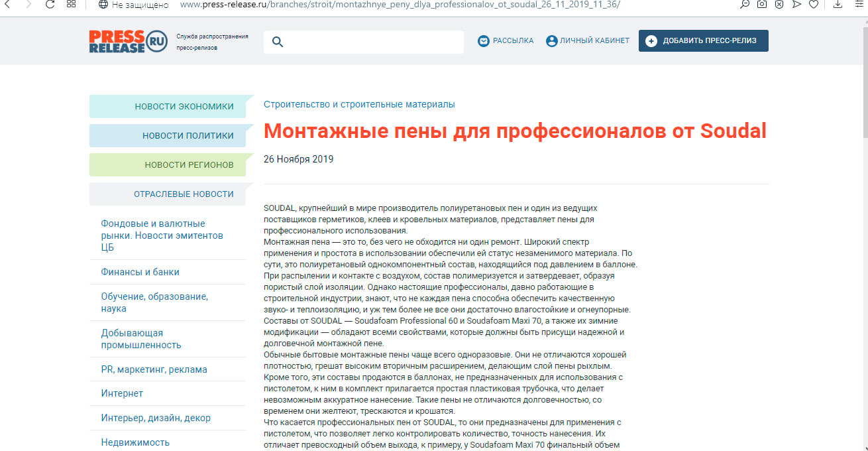
Task: Open the Интернет category
Action: 122,393
